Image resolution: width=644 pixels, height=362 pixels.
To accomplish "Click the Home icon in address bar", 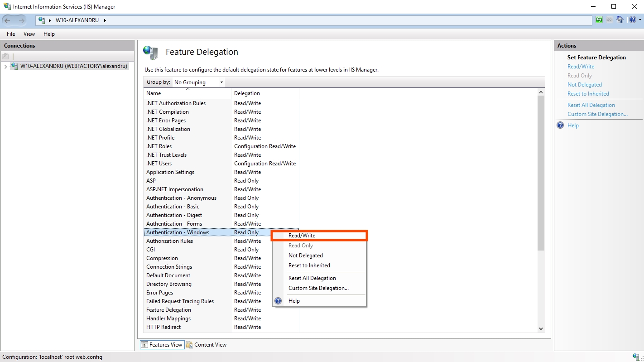I will click(620, 20).
